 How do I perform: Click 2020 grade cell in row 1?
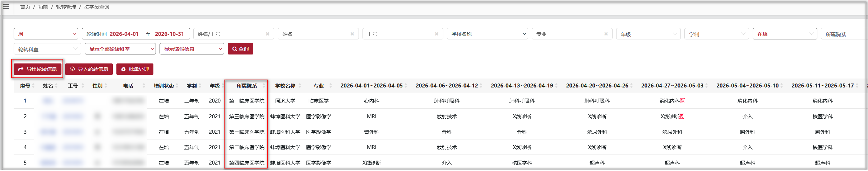[x=215, y=101]
